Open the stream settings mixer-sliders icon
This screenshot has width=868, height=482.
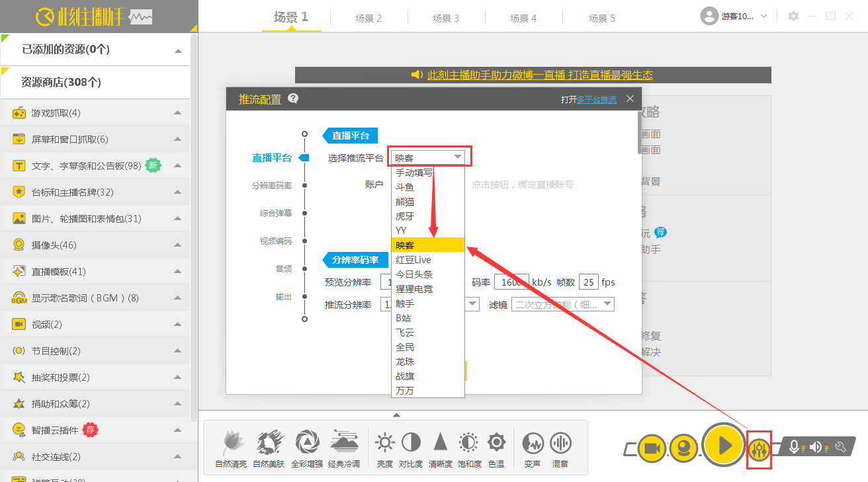point(759,450)
